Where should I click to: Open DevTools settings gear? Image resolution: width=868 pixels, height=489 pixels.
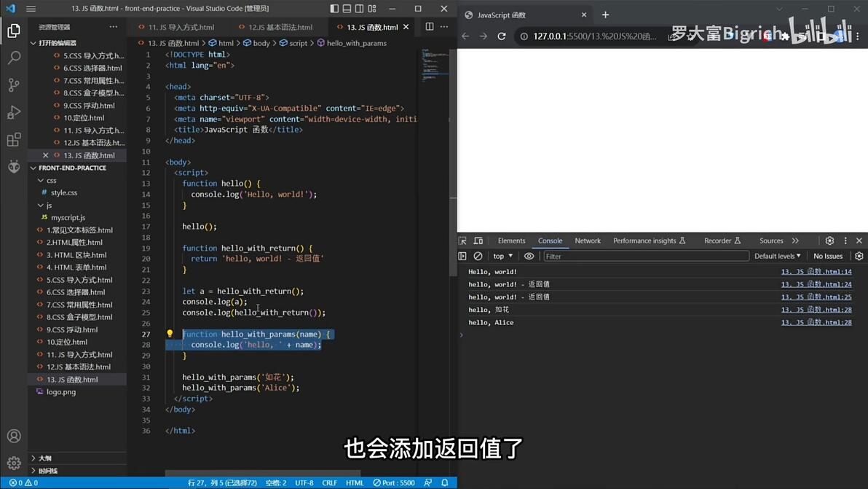click(x=829, y=241)
